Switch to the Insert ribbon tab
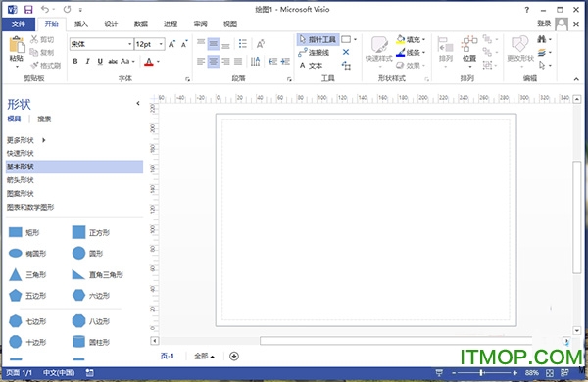588x382 pixels. pyautogui.click(x=80, y=24)
